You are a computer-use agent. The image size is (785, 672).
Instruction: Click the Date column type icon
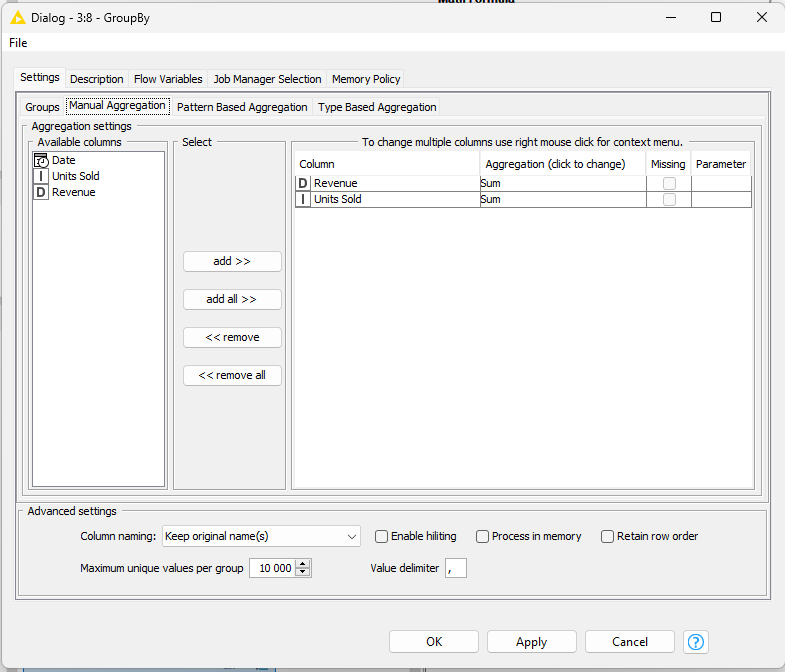41,160
